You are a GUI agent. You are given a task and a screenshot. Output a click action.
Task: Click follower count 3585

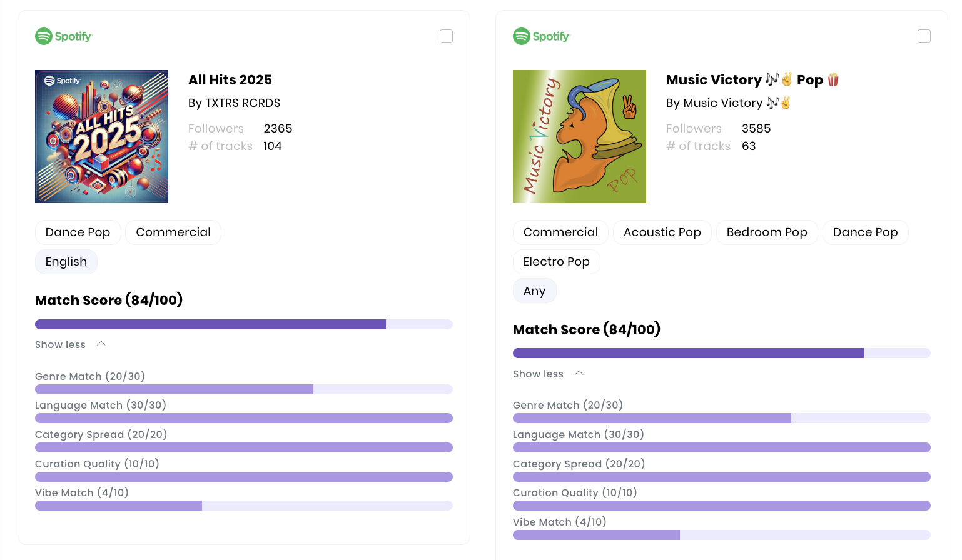click(756, 129)
